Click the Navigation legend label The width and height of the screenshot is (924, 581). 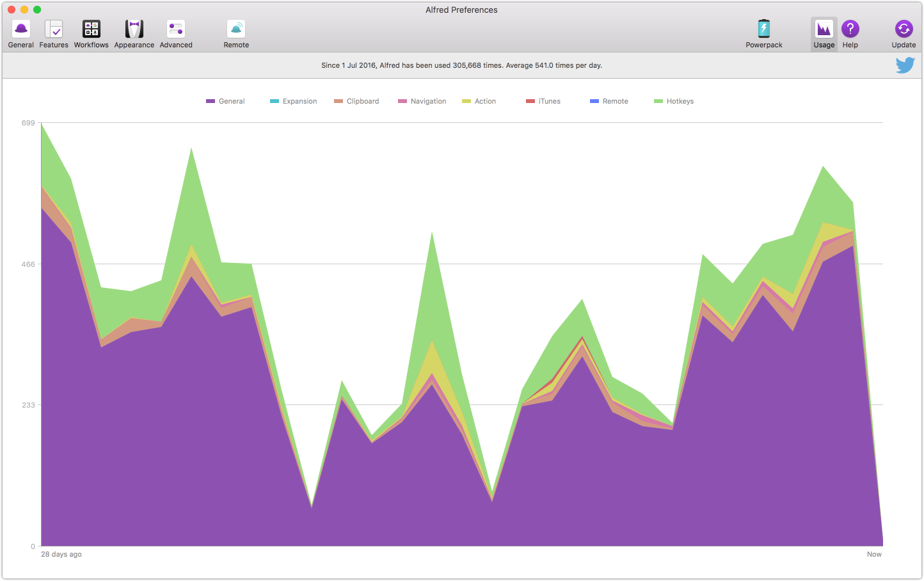tap(429, 101)
